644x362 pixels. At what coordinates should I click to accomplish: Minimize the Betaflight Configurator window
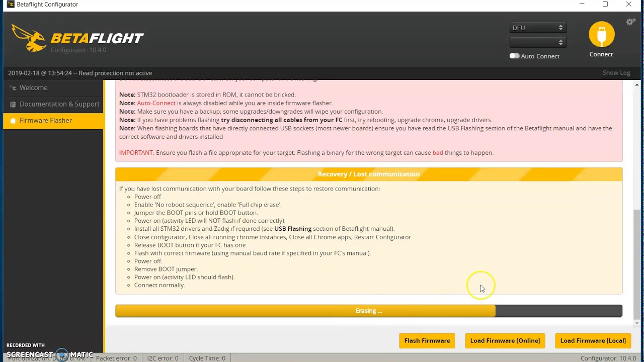point(582,5)
